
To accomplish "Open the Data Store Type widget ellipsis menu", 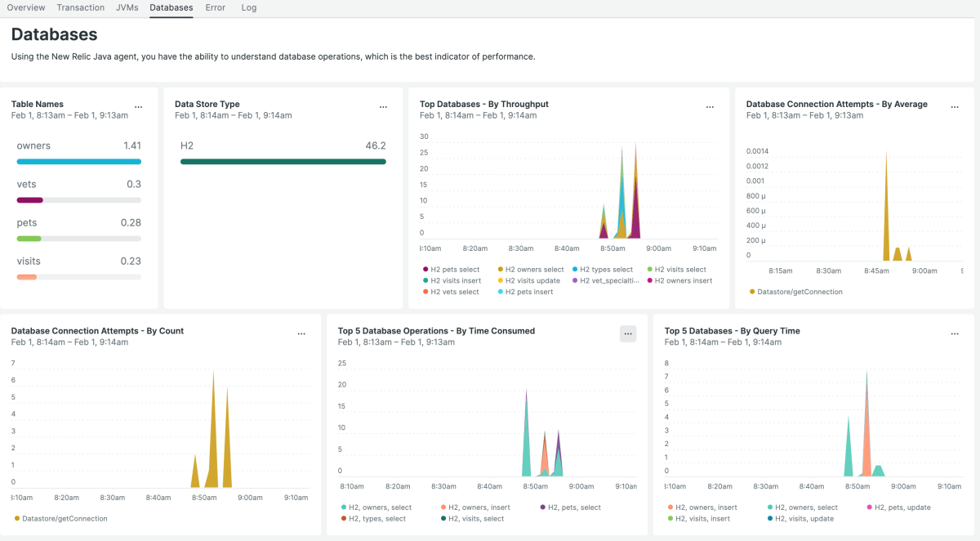I will tap(383, 107).
